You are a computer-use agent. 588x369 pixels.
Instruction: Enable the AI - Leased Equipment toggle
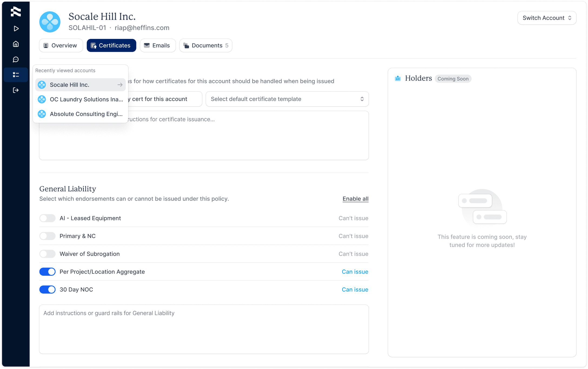click(x=48, y=218)
